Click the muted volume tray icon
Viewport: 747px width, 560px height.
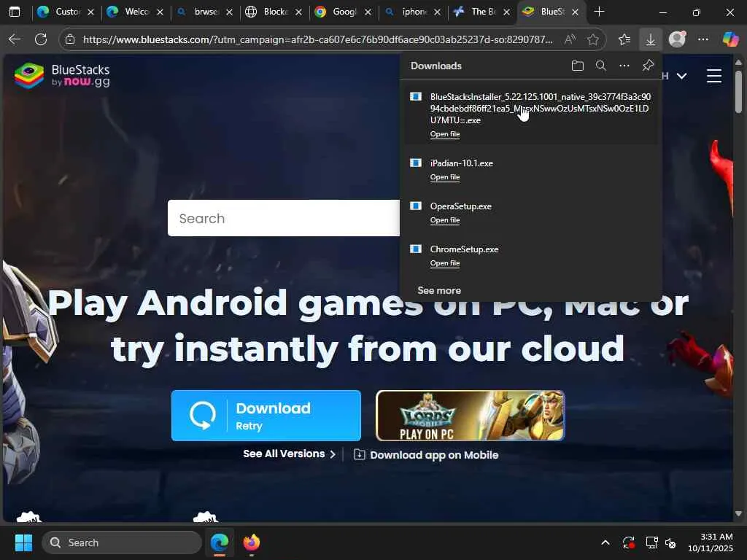click(671, 542)
